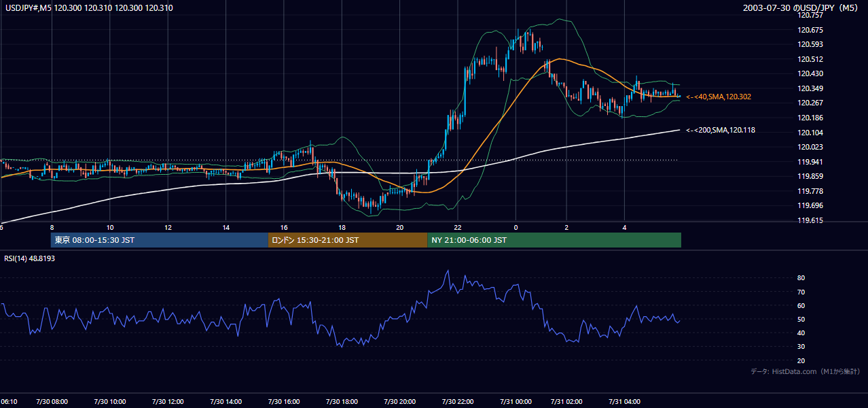Click price axis label 119.859

(812, 176)
